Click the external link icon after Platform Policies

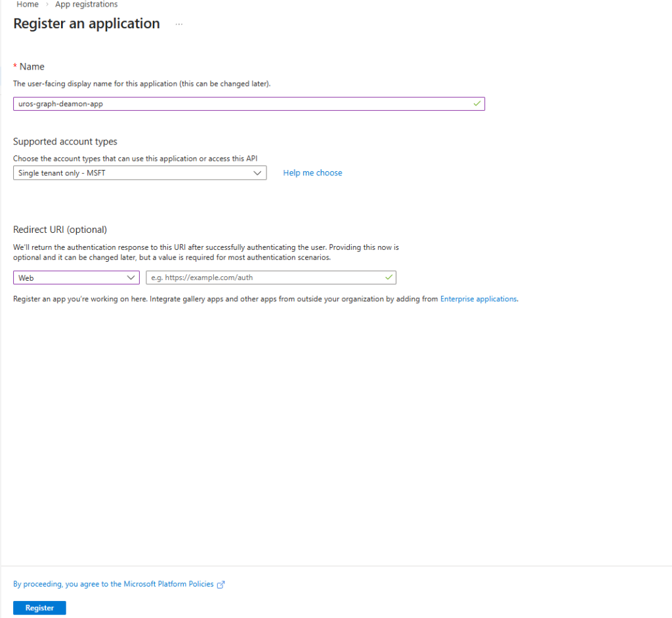220,585
